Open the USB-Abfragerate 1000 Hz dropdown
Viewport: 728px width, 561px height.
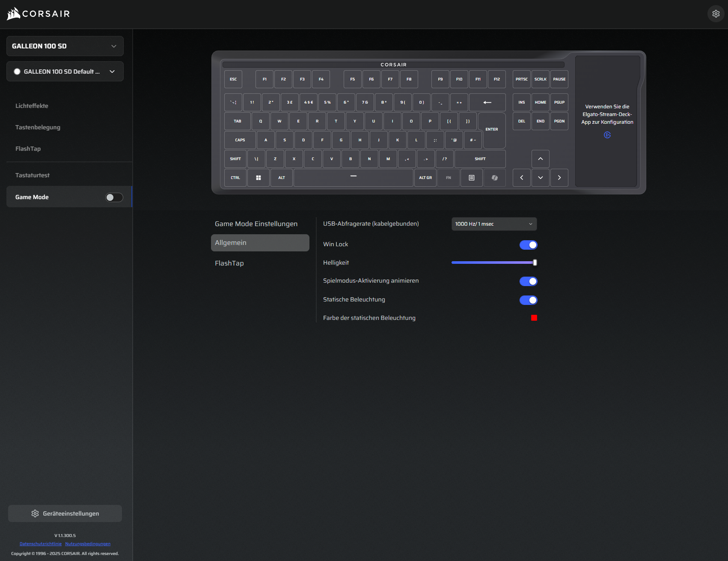click(494, 224)
